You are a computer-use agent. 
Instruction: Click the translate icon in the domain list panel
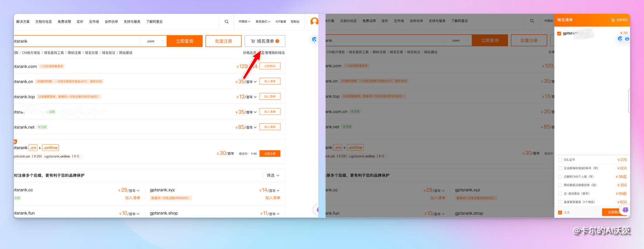click(627, 39)
